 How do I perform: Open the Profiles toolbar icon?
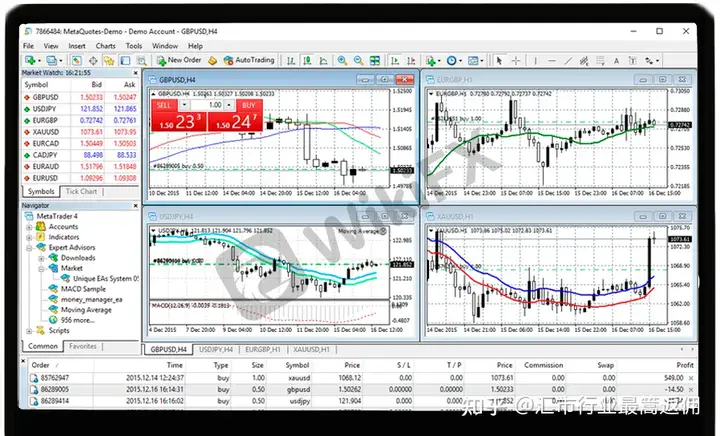(x=51, y=60)
